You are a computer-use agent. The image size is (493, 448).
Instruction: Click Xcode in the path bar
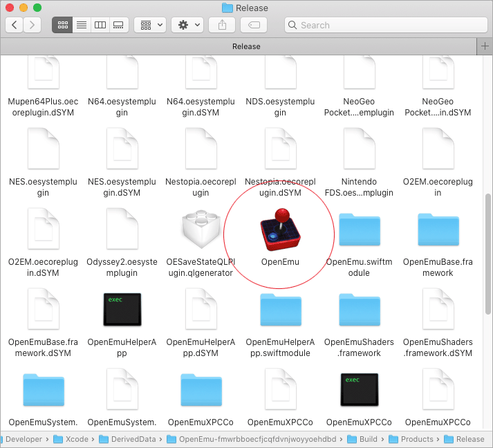click(x=71, y=439)
